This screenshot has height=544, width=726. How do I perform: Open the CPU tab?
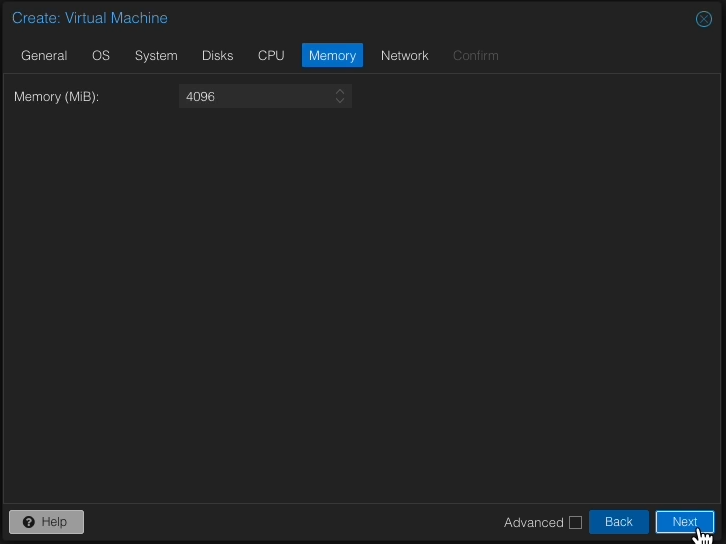(x=271, y=56)
